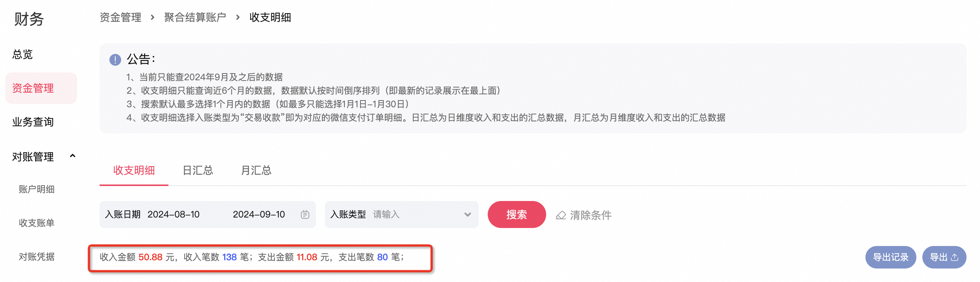Open 对账凭据 from the sidebar
This screenshot has height=282, width=980.
[36, 257]
